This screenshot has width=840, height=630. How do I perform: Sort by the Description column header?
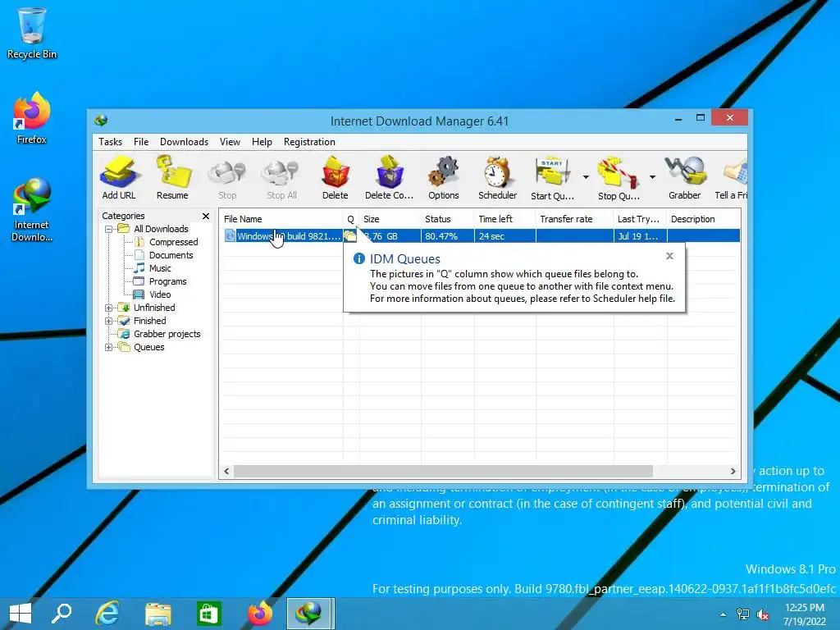[x=704, y=219]
